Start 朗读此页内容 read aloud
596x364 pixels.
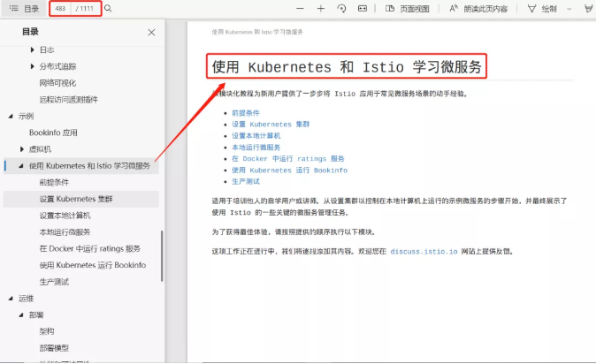478,8
